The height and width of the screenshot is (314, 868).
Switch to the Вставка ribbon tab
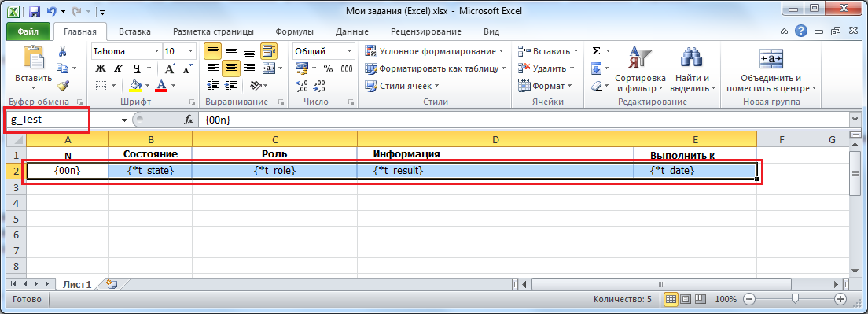[x=134, y=31]
